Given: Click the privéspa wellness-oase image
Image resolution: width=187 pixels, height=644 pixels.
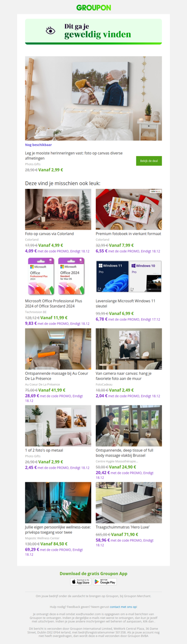Looking at the screenshot, I should tap(58, 502).
